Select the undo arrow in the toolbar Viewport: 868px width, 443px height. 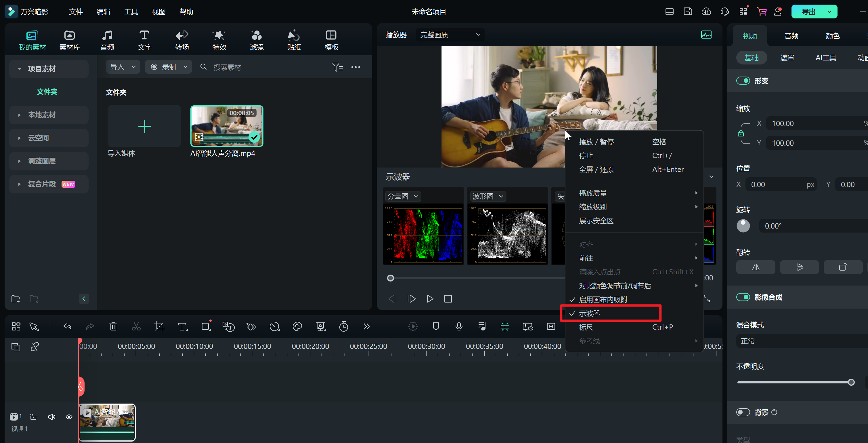click(x=67, y=326)
